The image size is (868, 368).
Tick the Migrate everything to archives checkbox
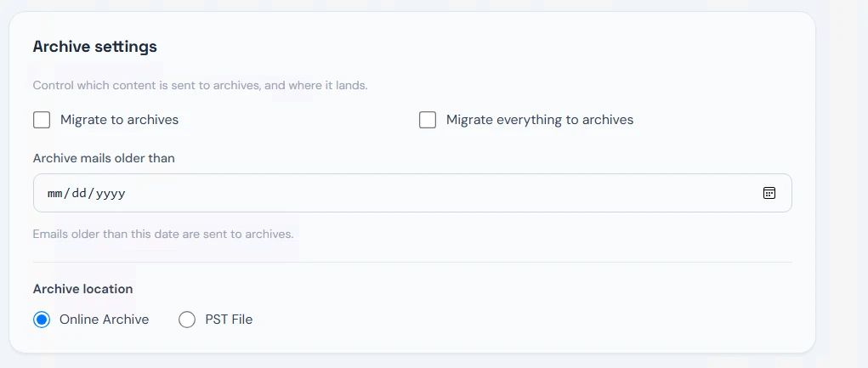tap(428, 120)
